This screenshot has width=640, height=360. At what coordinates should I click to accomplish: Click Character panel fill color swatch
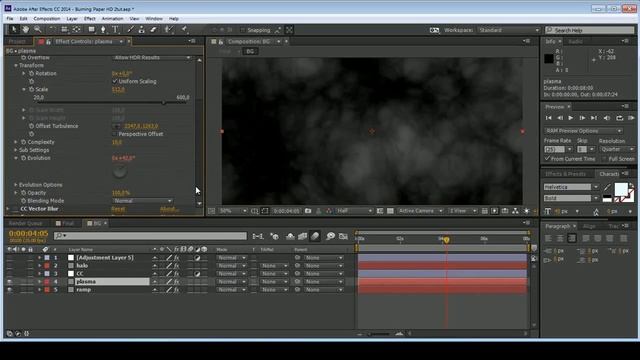[621, 189]
